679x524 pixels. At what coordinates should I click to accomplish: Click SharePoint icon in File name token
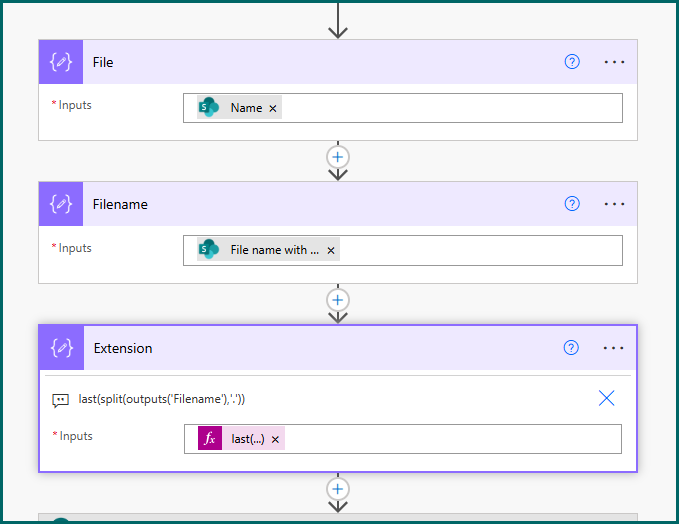[x=209, y=249]
